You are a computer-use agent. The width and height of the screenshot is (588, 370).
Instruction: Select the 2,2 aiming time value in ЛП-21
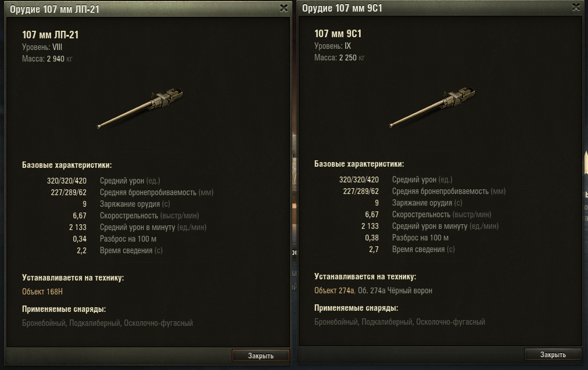81,250
